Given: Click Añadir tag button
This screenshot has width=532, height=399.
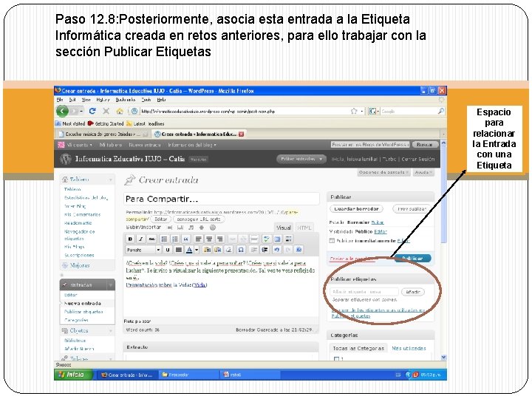Looking at the screenshot, I should (413, 292).
